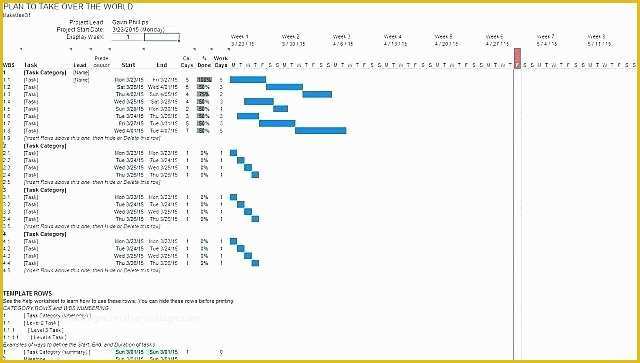Screen dimensions: 640x363
Task: Click the Gantt square for task 3.3
Action: coord(248,212)
